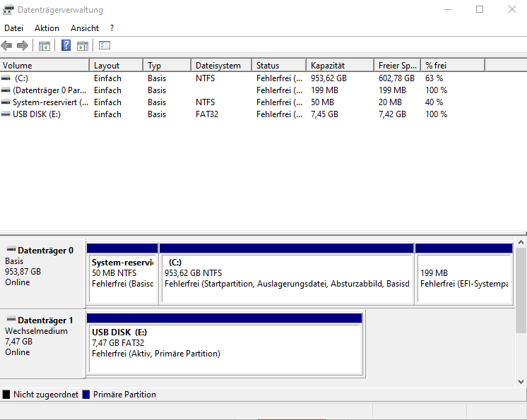The image size is (527, 420).
Task: Sort by the Status column header
Action: 279,65
